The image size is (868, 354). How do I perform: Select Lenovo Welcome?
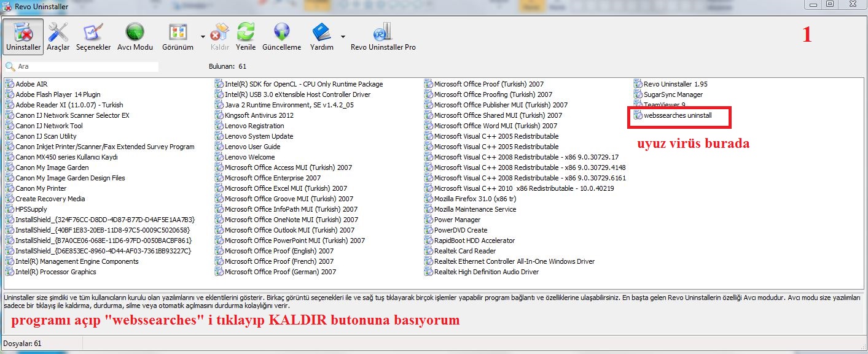pyautogui.click(x=245, y=157)
